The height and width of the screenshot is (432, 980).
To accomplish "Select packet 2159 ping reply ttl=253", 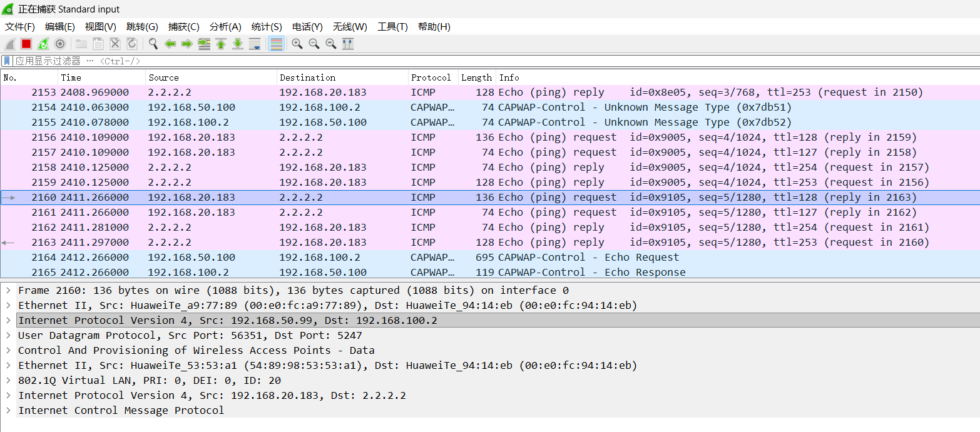I will pos(490,182).
